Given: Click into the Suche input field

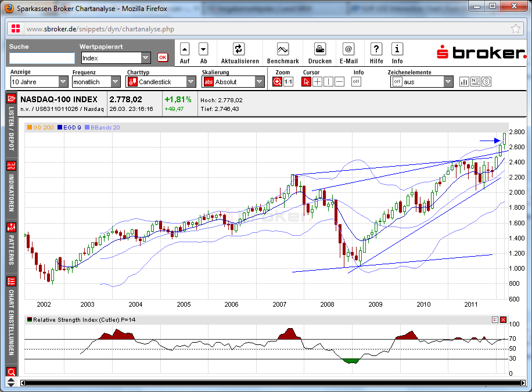Looking at the screenshot, I should pos(42,58).
